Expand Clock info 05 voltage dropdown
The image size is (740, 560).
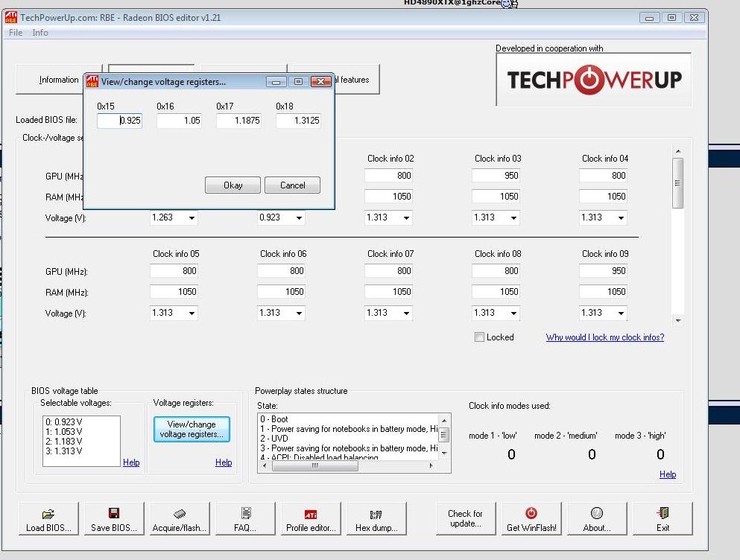[x=192, y=313]
